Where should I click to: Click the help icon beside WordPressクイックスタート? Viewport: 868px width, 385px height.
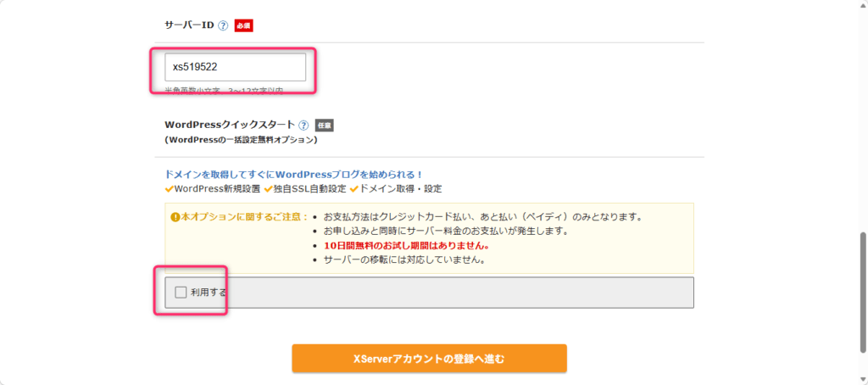303,126
